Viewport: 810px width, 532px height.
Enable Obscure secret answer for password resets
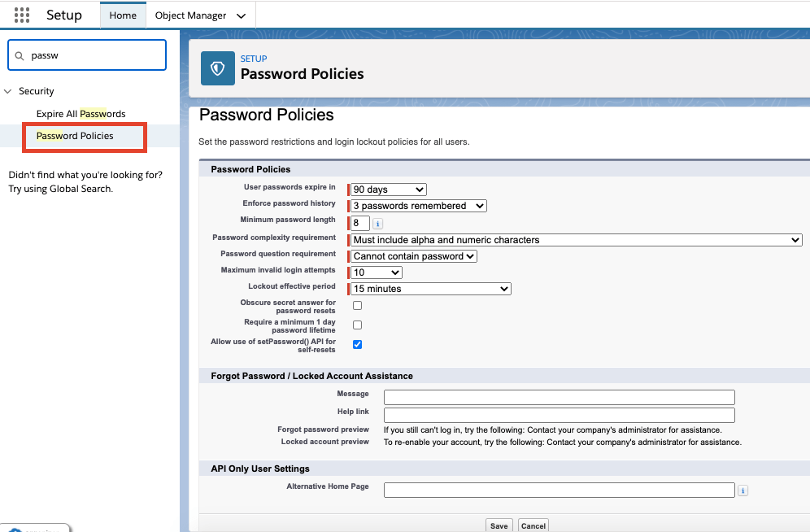357,306
